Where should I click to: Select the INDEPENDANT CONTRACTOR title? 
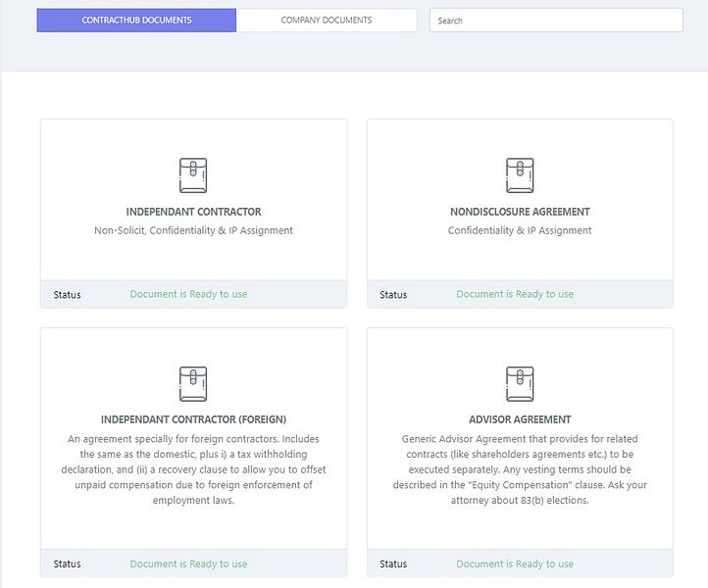194,212
